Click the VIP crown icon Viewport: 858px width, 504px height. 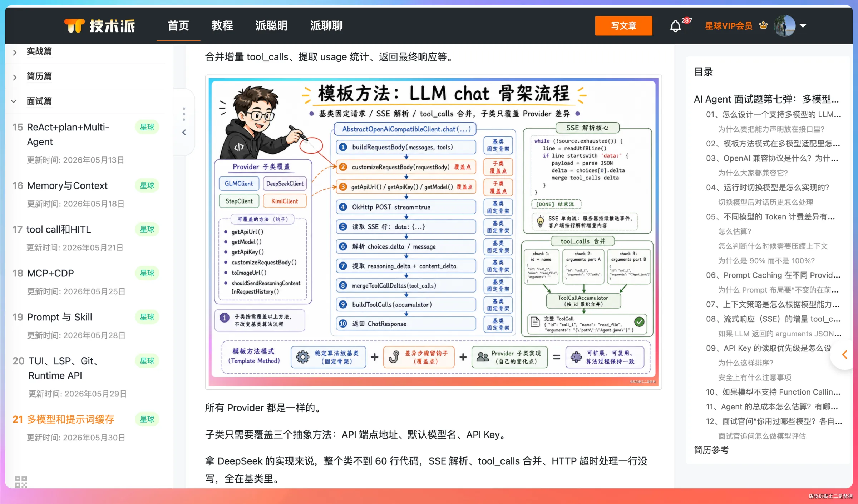[763, 25]
